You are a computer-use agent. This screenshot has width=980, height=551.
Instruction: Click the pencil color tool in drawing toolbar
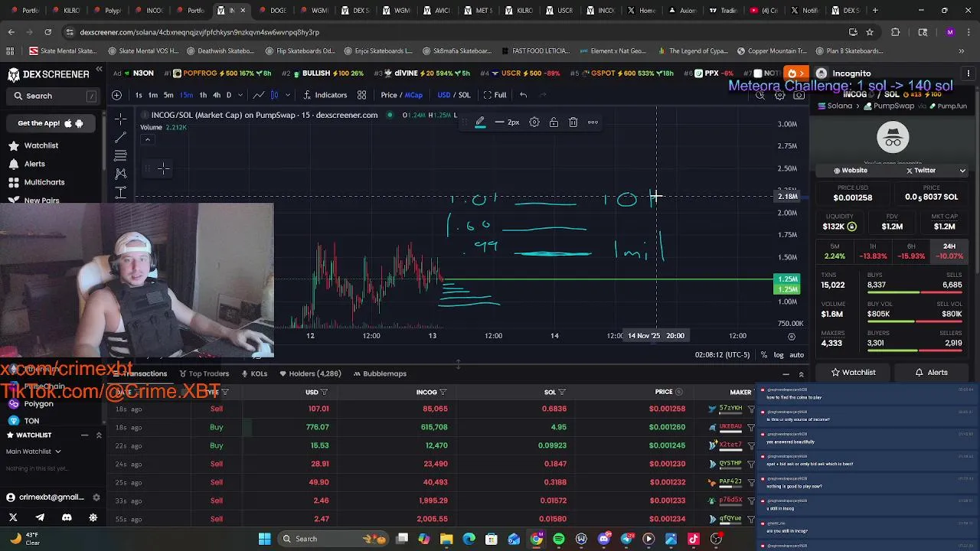(480, 122)
